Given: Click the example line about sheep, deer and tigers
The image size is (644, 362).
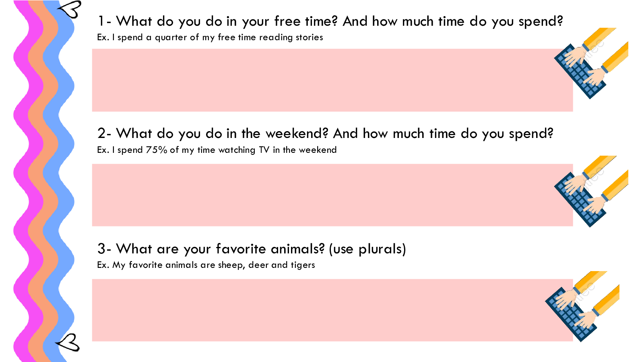Looking at the screenshot, I should point(206,265).
